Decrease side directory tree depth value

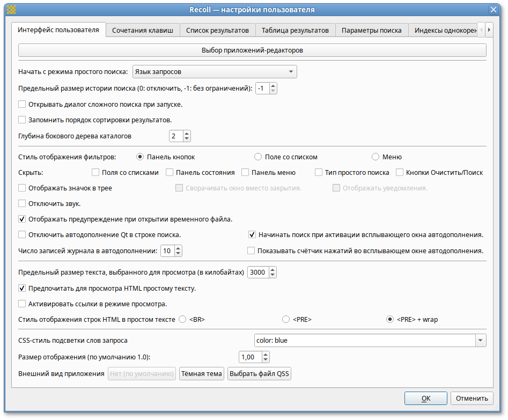(187, 138)
